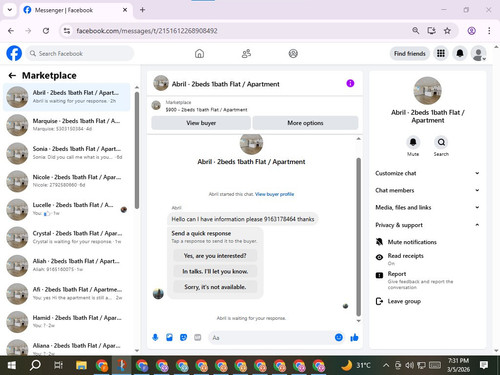Show hidden system tray icons chevron
The width and height of the screenshot is (500, 375).
(x=386, y=365)
